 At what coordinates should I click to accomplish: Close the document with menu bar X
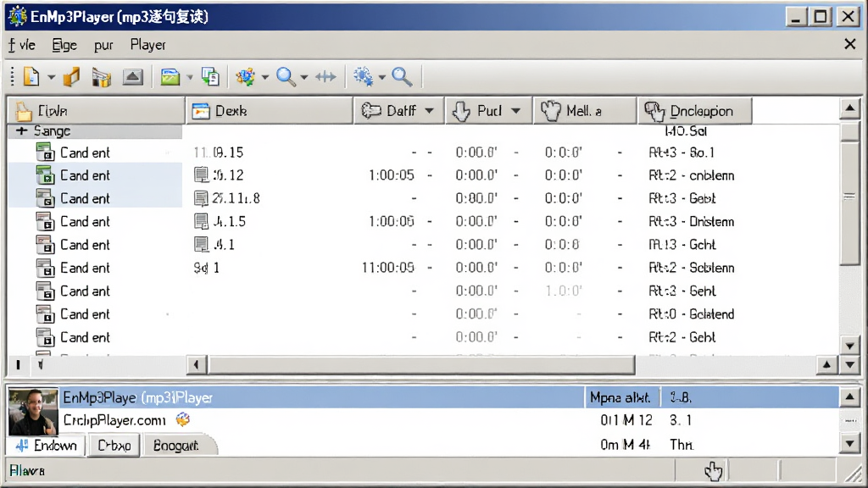[849, 44]
